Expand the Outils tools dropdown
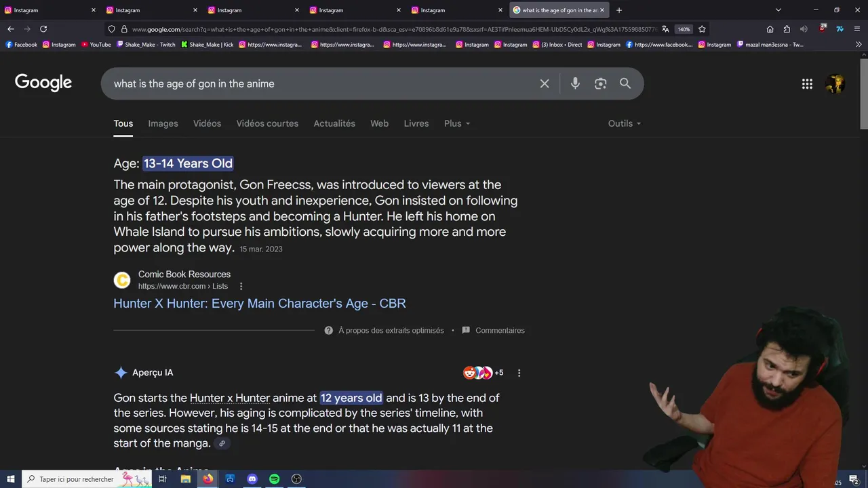The height and width of the screenshot is (488, 868). point(625,123)
